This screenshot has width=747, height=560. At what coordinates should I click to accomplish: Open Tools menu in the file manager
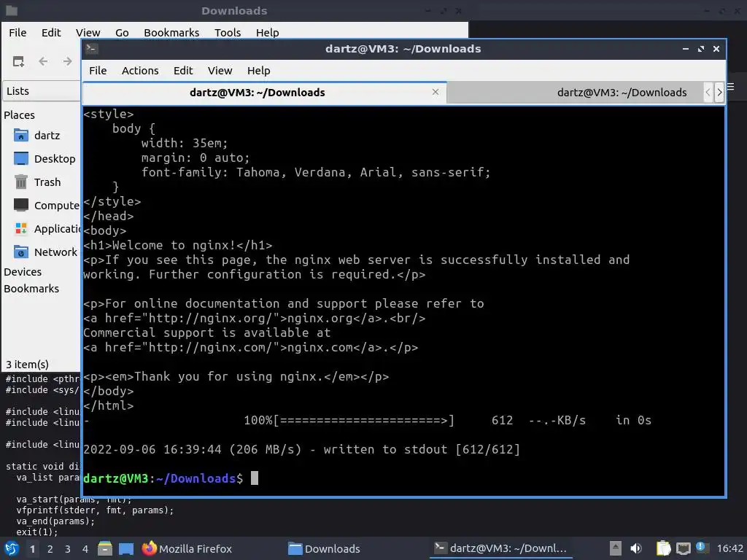point(228,32)
